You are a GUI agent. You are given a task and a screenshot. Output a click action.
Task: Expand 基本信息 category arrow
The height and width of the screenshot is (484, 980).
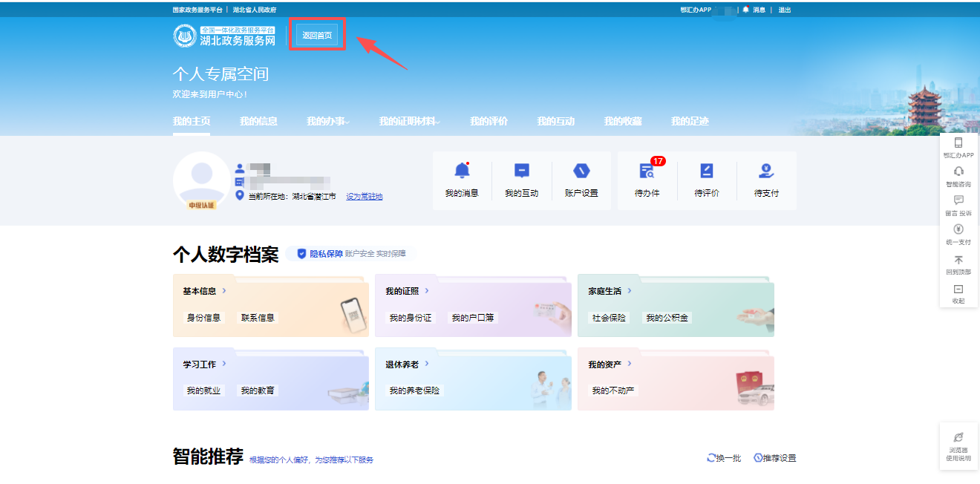pyautogui.click(x=224, y=291)
